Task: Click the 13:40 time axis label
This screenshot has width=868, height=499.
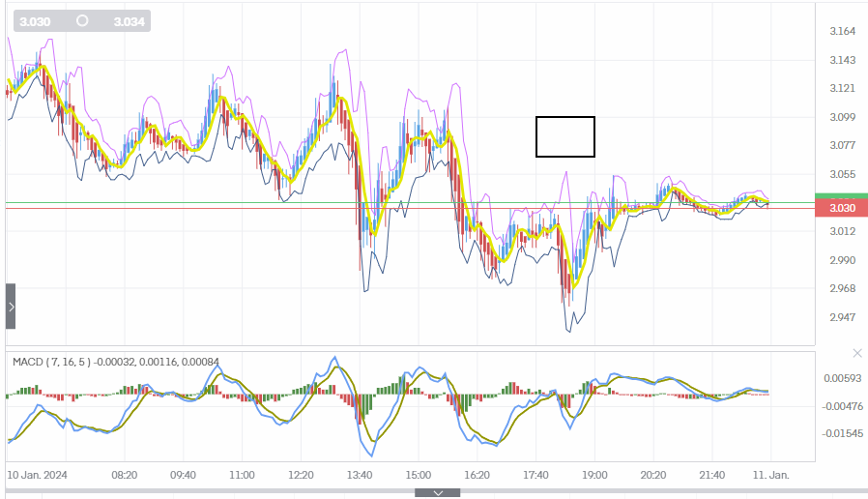Action: pyautogui.click(x=360, y=476)
